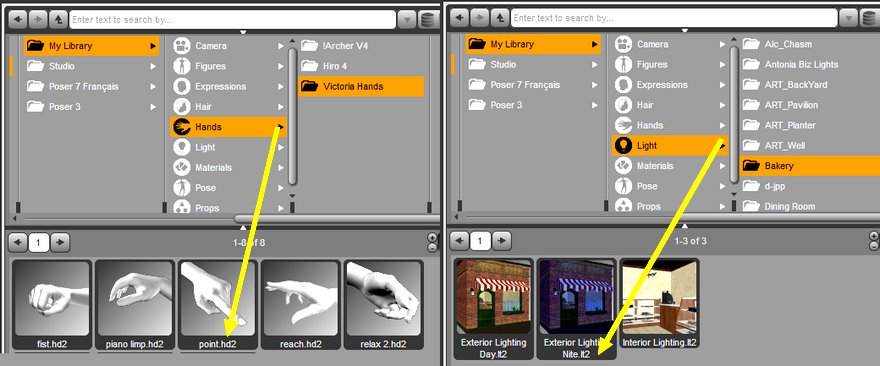Expand Poser 7 Français in right panel
Image resolution: width=880 pixels, height=366 pixels.
pyautogui.click(x=533, y=85)
